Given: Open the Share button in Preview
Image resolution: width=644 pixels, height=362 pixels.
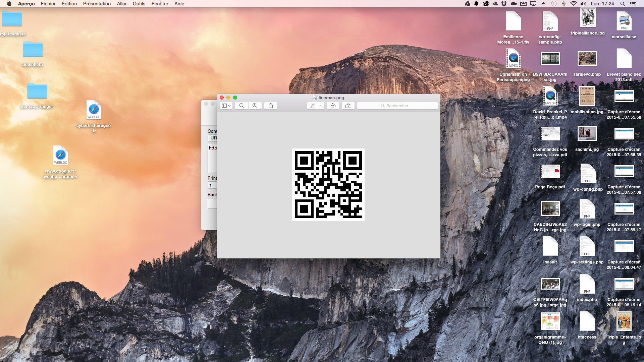Looking at the screenshot, I should tap(271, 106).
